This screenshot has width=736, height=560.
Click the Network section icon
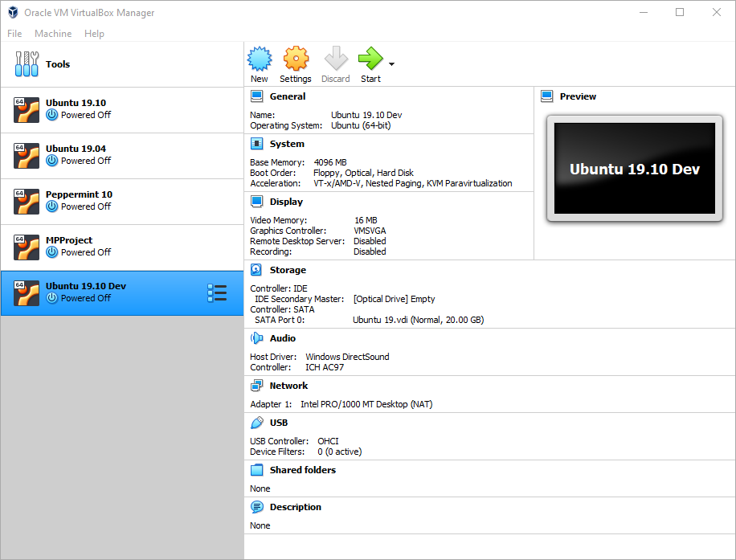tap(257, 386)
